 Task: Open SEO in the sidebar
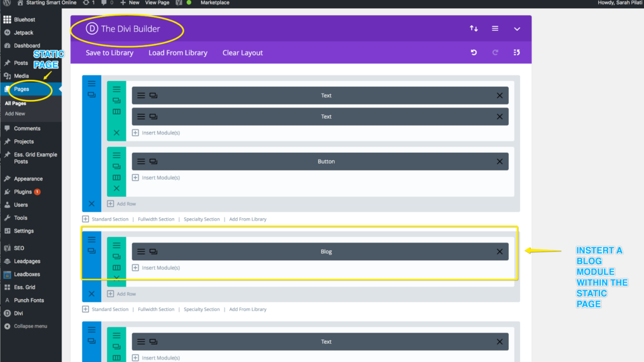[x=19, y=248]
